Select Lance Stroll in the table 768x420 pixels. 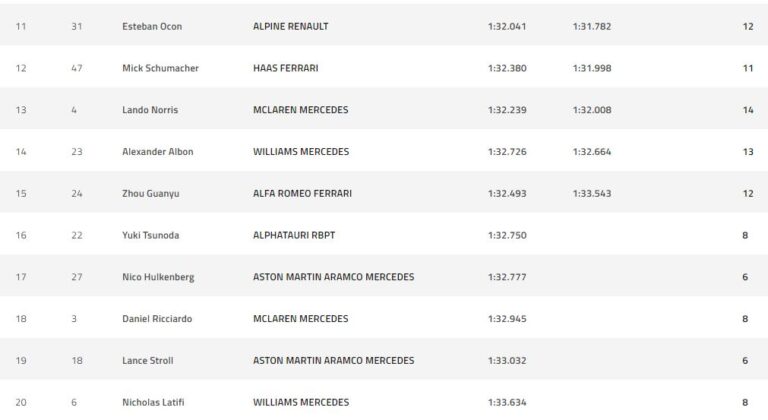[148, 360]
